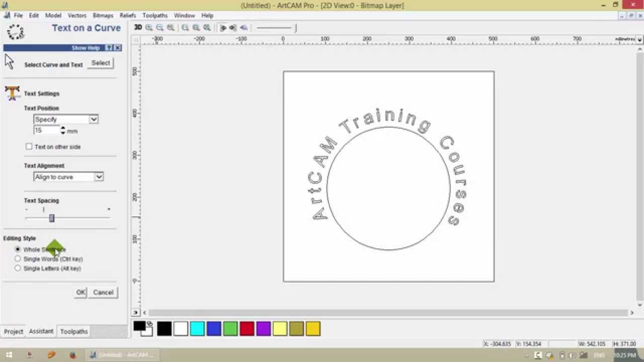The height and width of the screenshot is (362, 644).
Task: Click the Text Settings T icon
Action: (12, 93)
